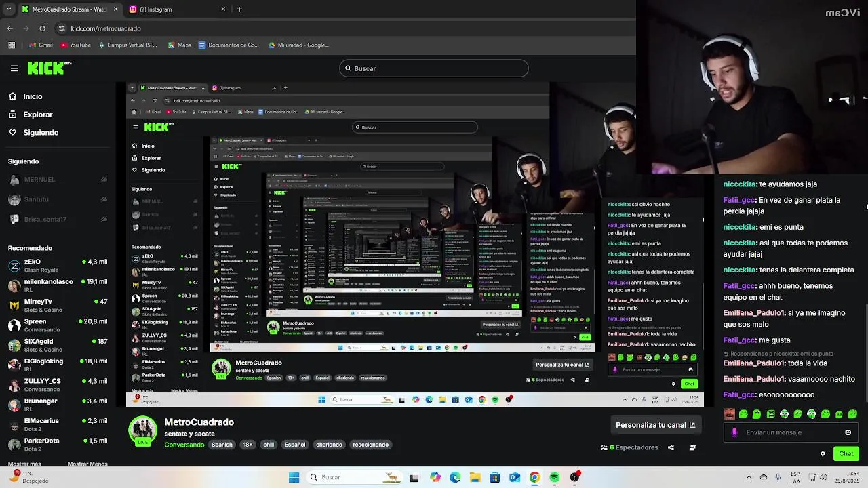Open recommended channel Spreen

coord(58,325)
